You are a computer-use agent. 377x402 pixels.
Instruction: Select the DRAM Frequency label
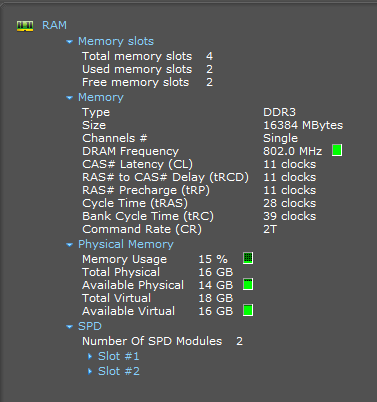pos(130,151)
